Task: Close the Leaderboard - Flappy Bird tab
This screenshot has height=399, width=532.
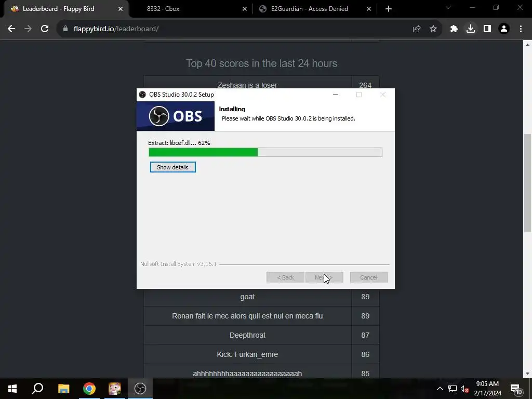Action: [x=121, y=9]
